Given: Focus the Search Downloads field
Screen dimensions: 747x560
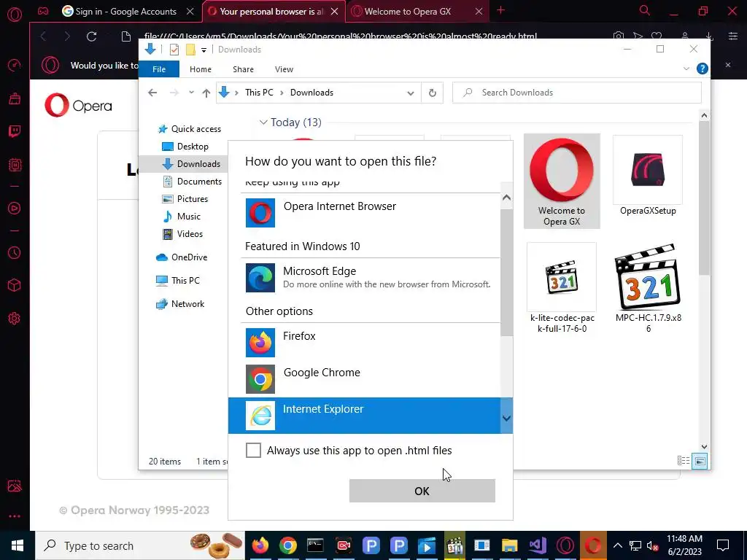Looking at the screenshot, I should [x=577, y=93].
